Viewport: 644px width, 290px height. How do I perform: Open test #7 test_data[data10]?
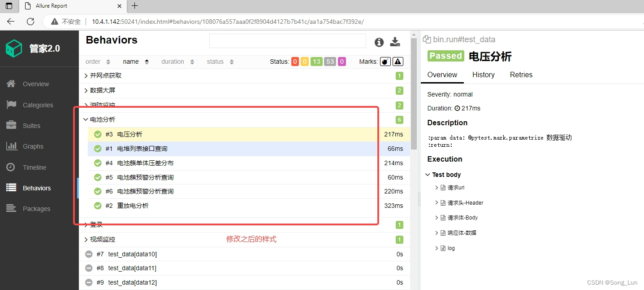pyautogui.click(x=244, y=254)
